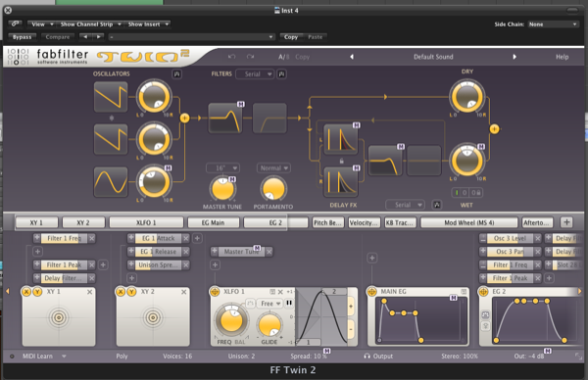588x380 pixels.
Task: Click the redo arrow icon
Action: tap(250, 57)
